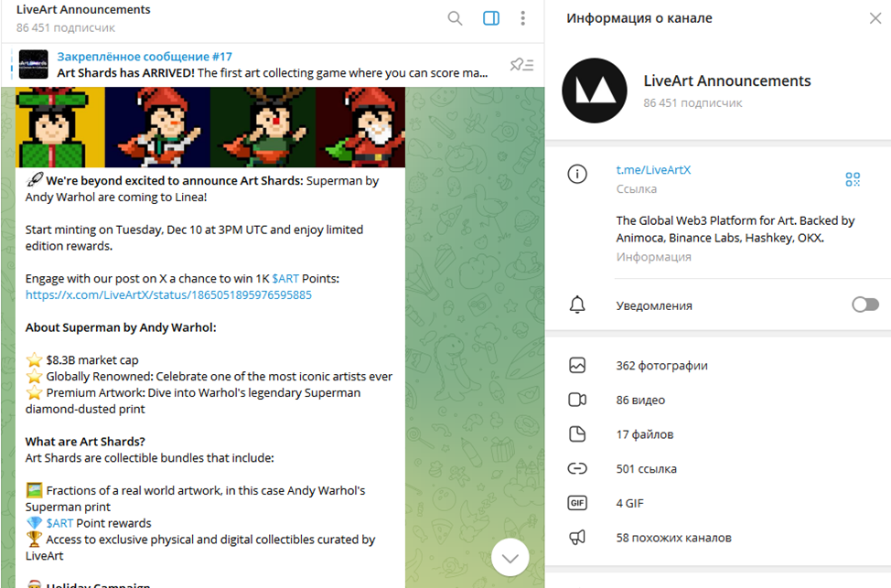
Task: Show the channel QR code icon
Action: click(853, 179)
